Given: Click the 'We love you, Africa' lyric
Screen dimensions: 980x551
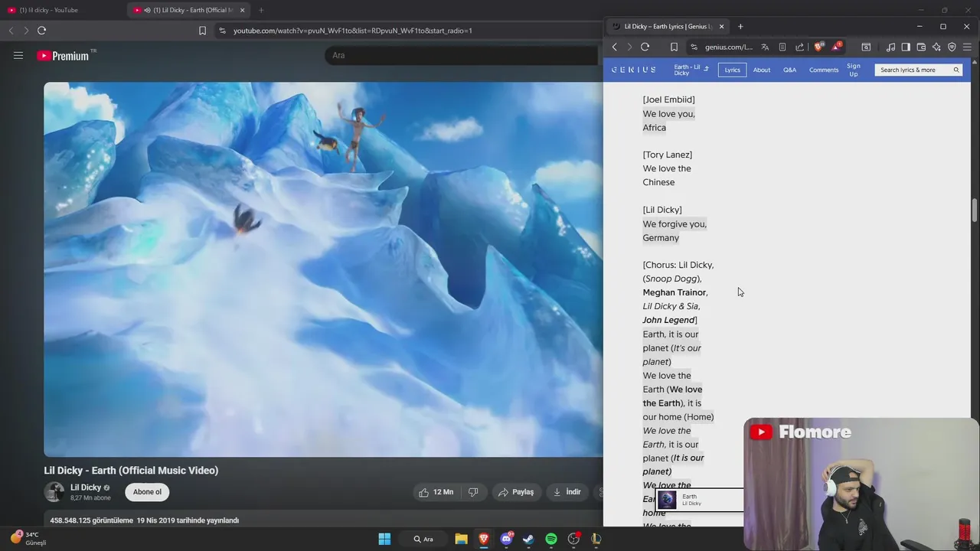Looking at the screenshot, I should pyautogui.click(x=669, y=121).
